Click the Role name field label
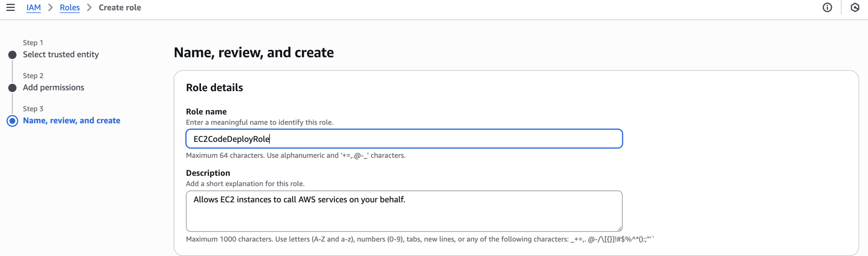 [206, 111]
